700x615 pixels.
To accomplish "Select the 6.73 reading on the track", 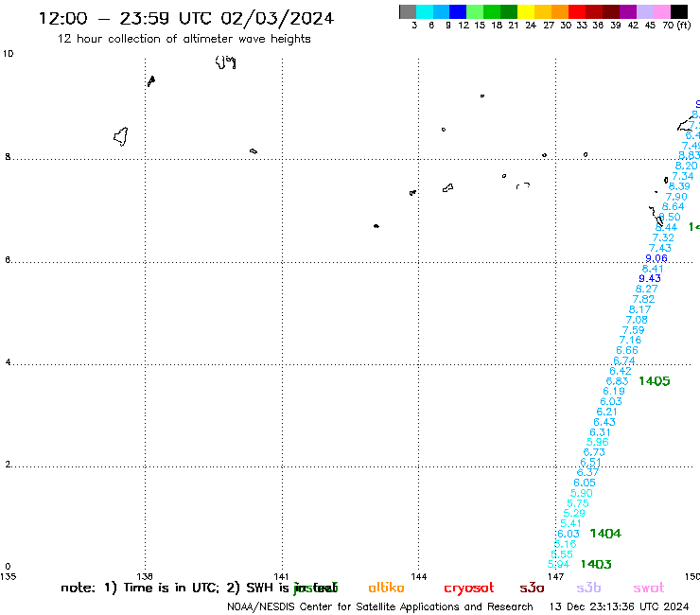I will (x=594, y=452).
